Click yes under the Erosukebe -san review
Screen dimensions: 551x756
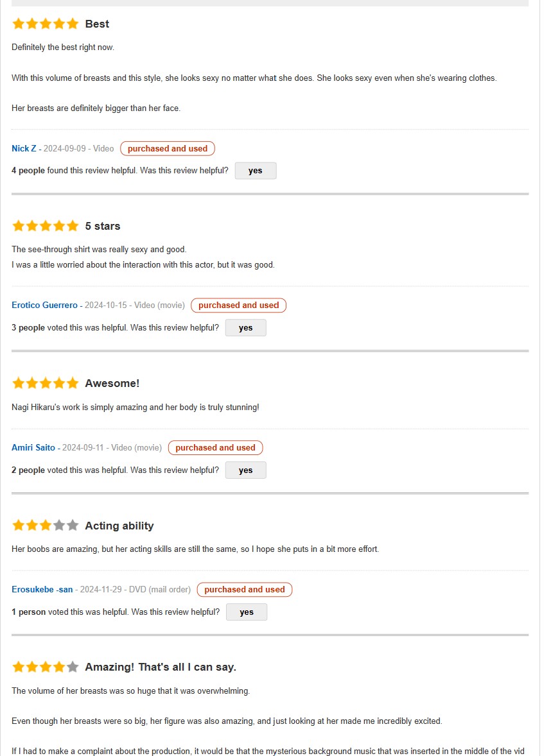pos(247,612)
